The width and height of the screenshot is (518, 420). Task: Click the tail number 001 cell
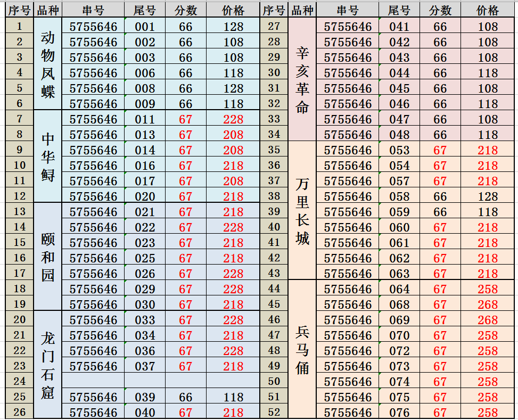[144, 27]
